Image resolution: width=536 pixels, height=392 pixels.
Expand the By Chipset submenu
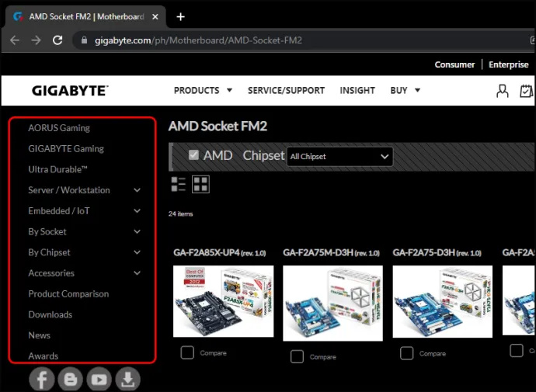pos(137,252)
